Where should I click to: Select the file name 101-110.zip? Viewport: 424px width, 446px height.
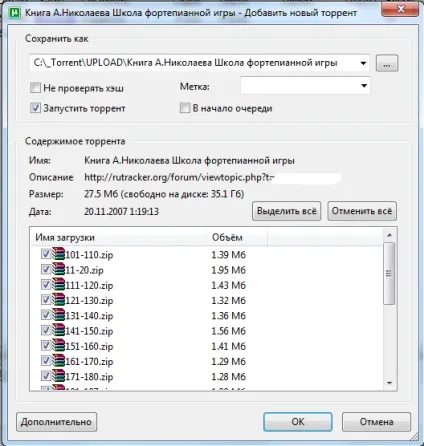pyautogui.click(x=89, y=255)
